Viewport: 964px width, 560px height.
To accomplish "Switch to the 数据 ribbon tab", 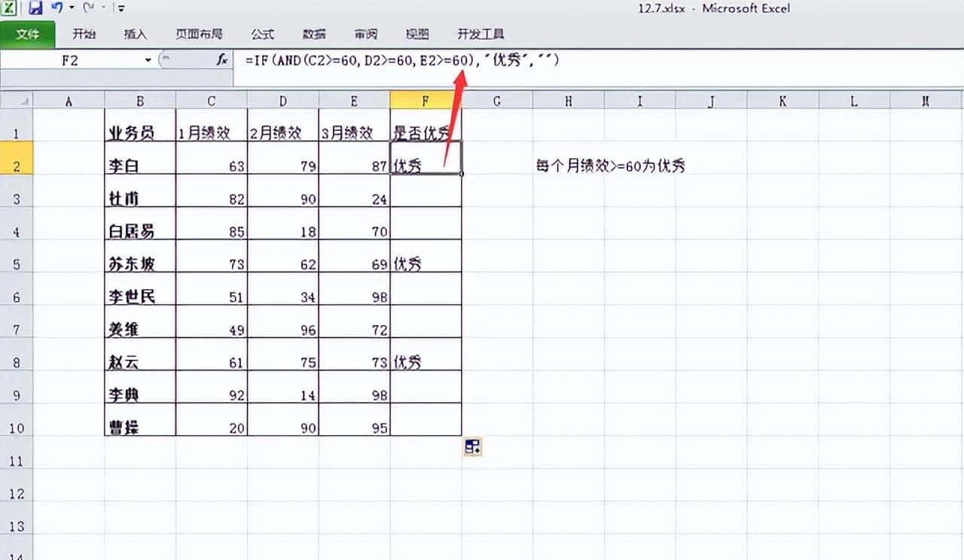I will 315,34.
